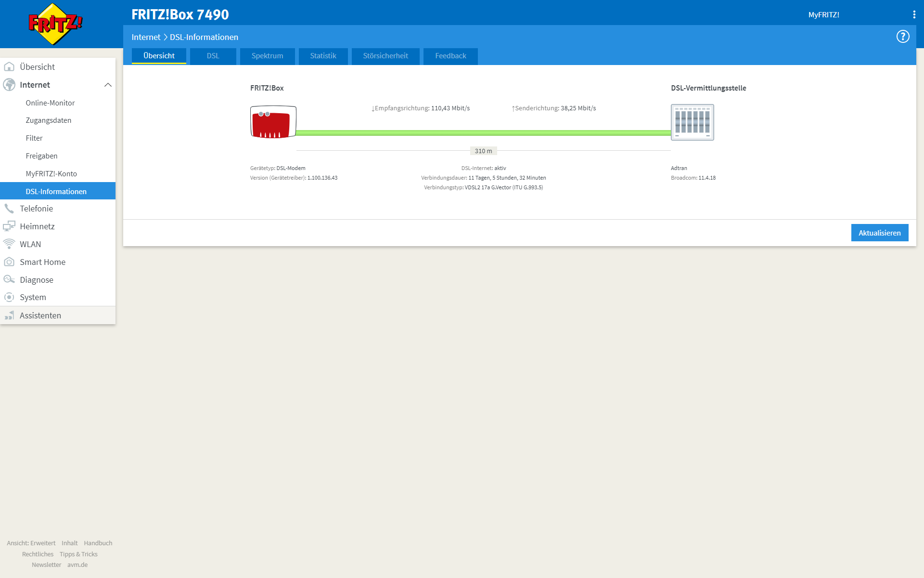Image resolution: width=924 pixels, height=578 pixels.
Task: Select Online-Monitor in the sidebar
Action: click(x=50, y=103)
